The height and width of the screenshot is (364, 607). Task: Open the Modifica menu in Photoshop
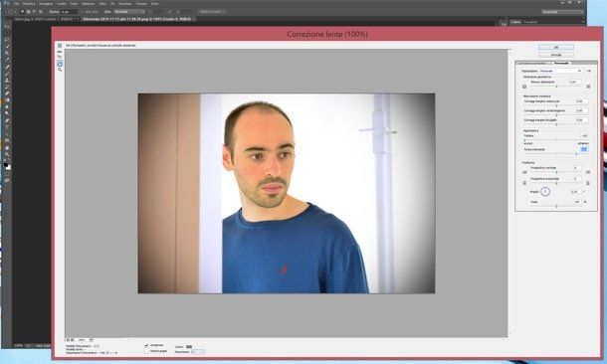point(29,4)
